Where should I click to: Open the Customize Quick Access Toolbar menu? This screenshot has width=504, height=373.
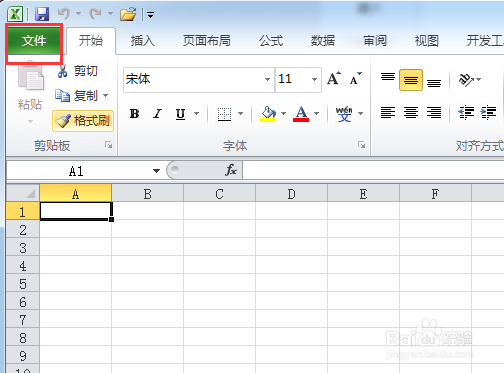point(151,15)
